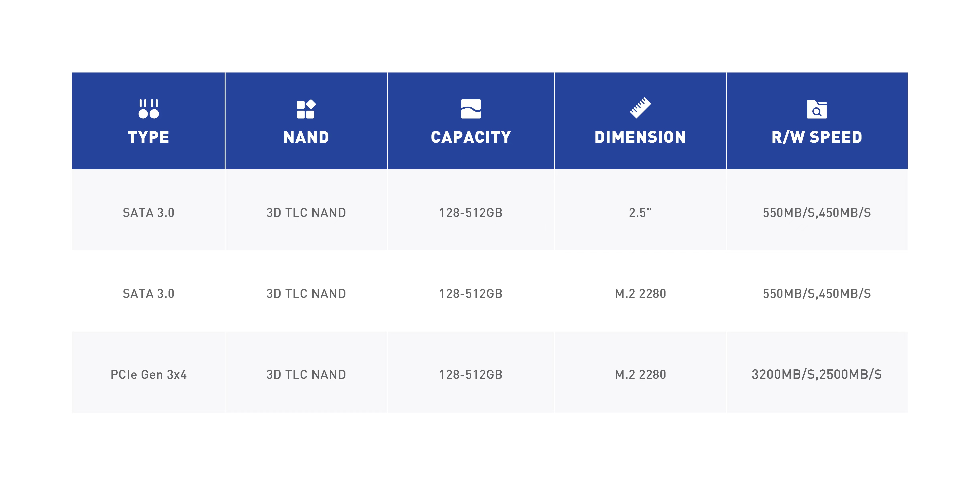Click the R/W SPEED folder search icon
The width and height of the screenshot is (980, 485).
816,109
